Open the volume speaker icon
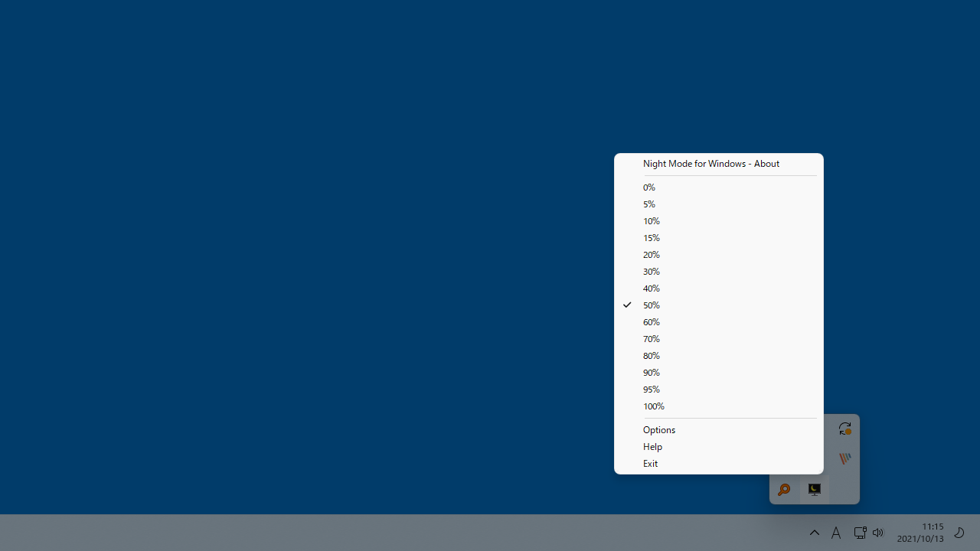This screenshot has height=551, width=980. click(878, 533)
